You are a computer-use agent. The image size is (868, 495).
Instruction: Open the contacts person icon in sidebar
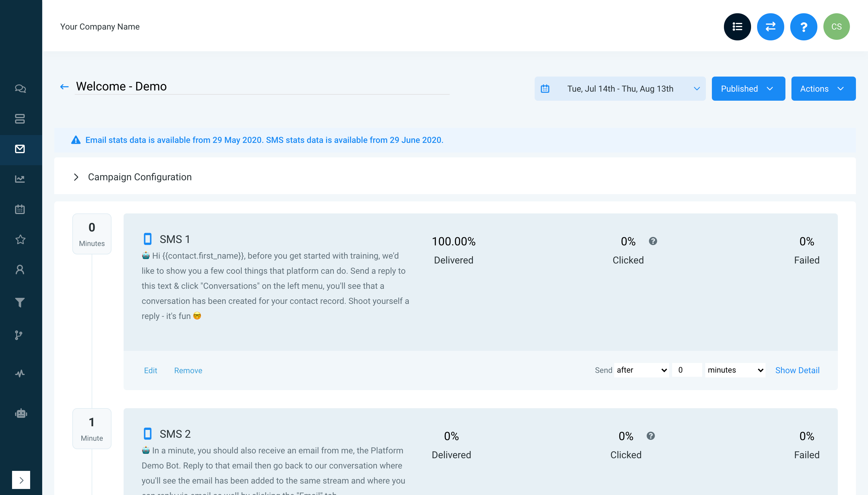[20, 270]
